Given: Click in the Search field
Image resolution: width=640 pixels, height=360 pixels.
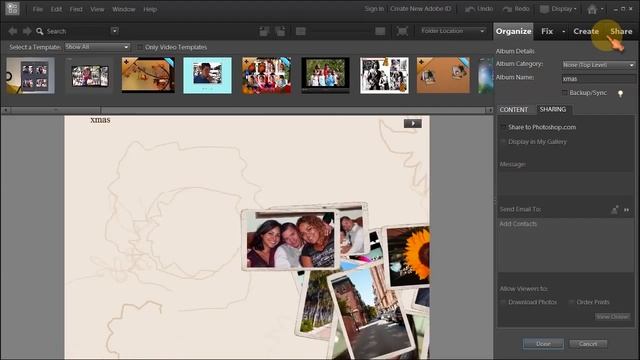Looking at the screenshot, I should click(77, 31).
